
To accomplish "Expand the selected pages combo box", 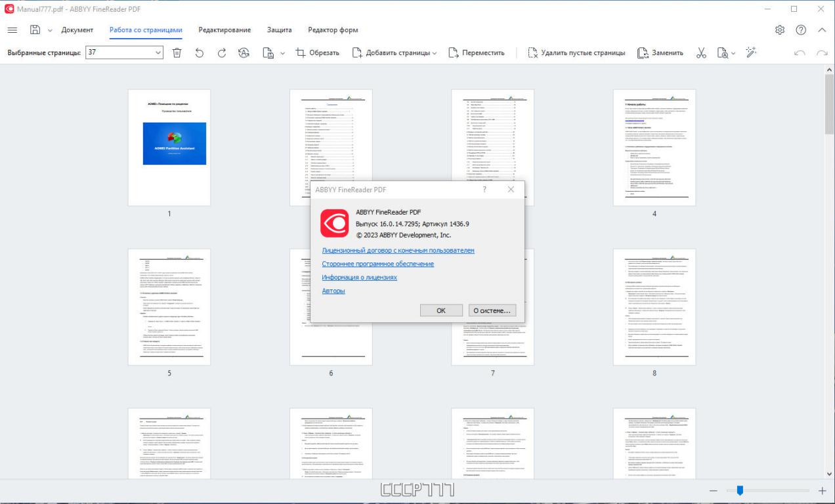I will coord(158,53).
